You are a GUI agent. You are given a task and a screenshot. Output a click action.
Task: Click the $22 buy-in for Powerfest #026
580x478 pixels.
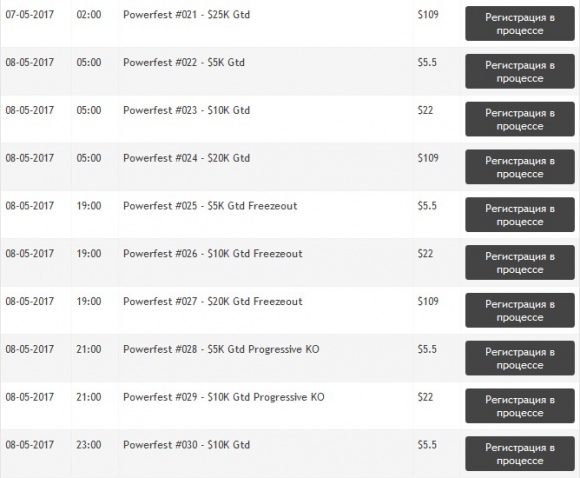tap(425, 253)
